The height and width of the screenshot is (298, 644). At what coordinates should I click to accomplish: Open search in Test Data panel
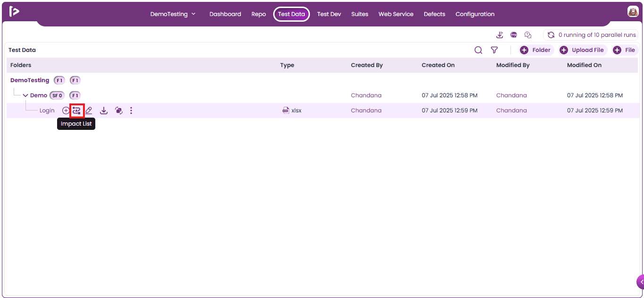coord(478,50)
